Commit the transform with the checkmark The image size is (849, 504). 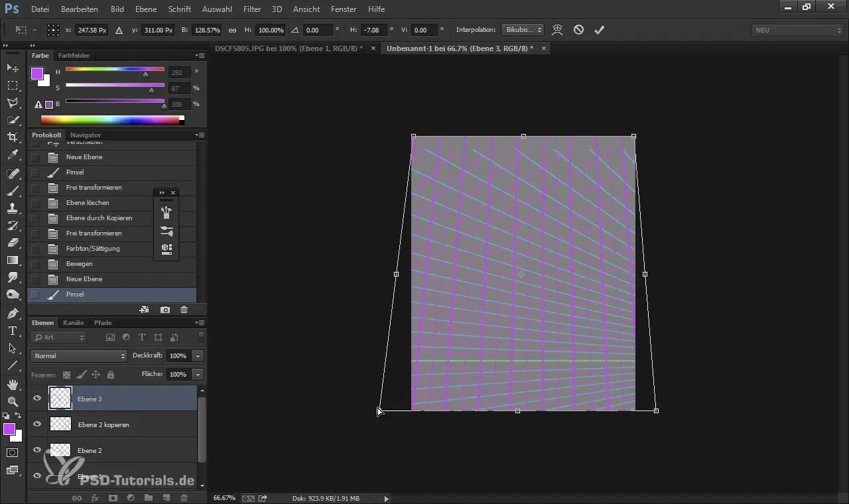tap(599, 30)
